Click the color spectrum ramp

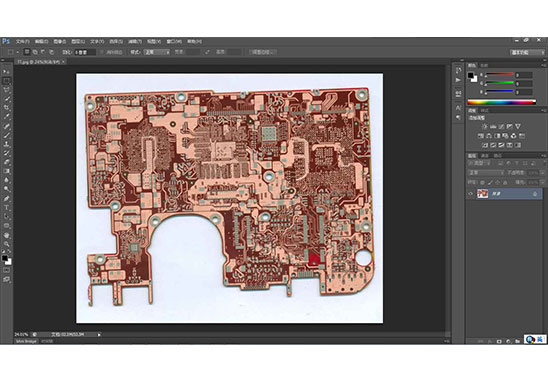coord(502,102)
